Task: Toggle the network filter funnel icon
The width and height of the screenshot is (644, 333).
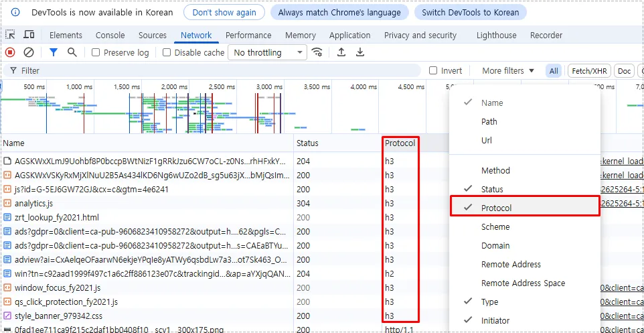Action: 54,52
